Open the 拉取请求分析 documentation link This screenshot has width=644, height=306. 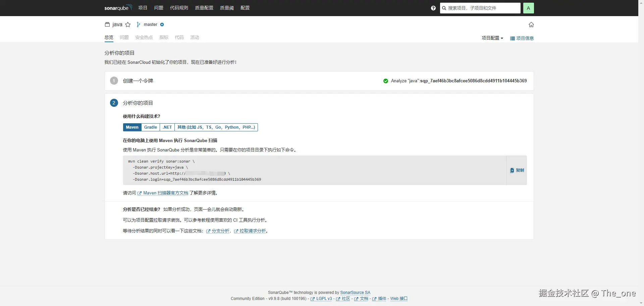pyautogui.click(x=250, y=231)
